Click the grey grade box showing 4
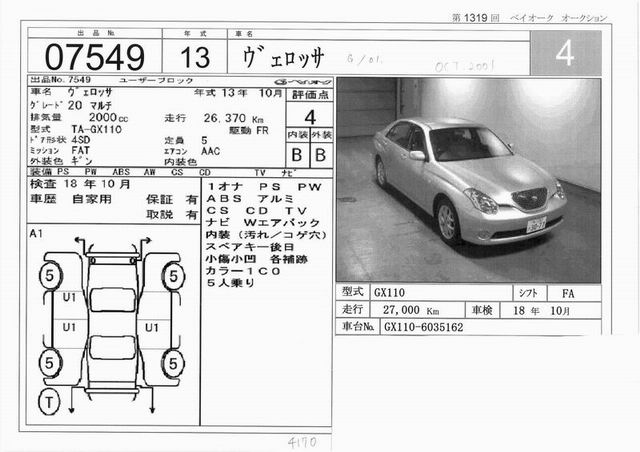Screen dimensions: 640x452 coord(566,53)
